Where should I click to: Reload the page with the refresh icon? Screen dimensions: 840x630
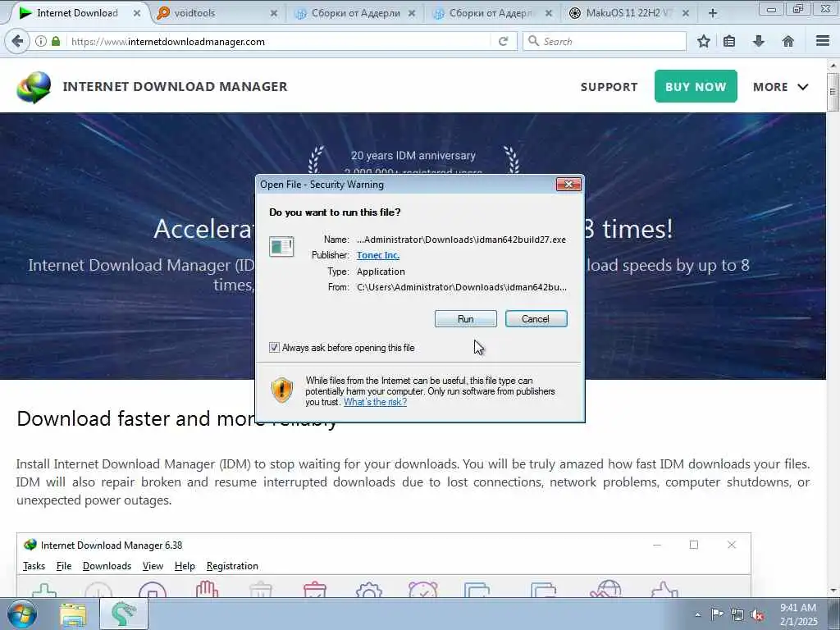pyautogui.click(x=503, y=41)
